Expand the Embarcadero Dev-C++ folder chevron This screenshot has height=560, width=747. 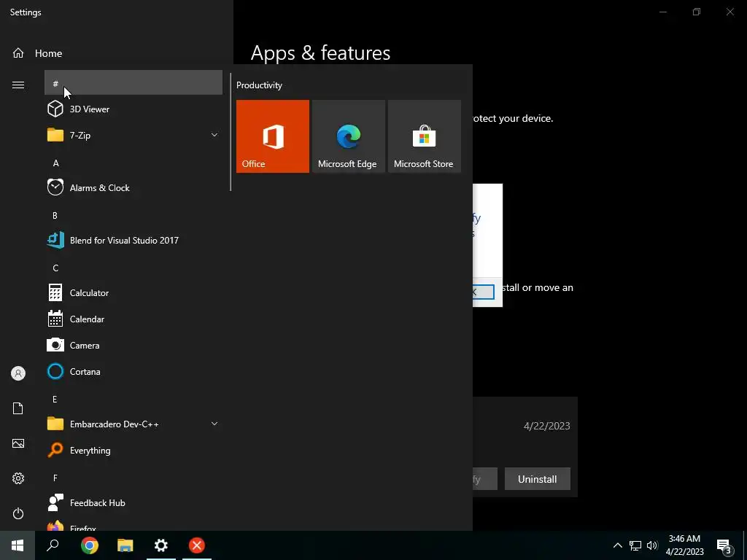(214, 424)
